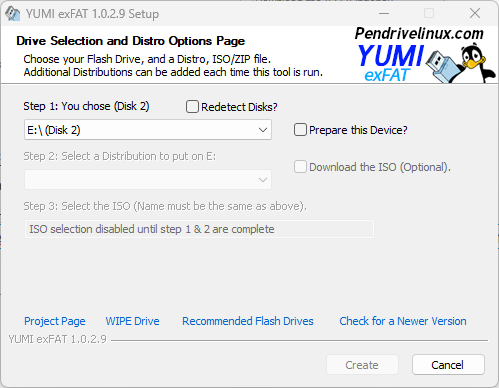The height and width of the screenshot is (388, 499).
Task: Click the Create button
Action: (362, 365)
